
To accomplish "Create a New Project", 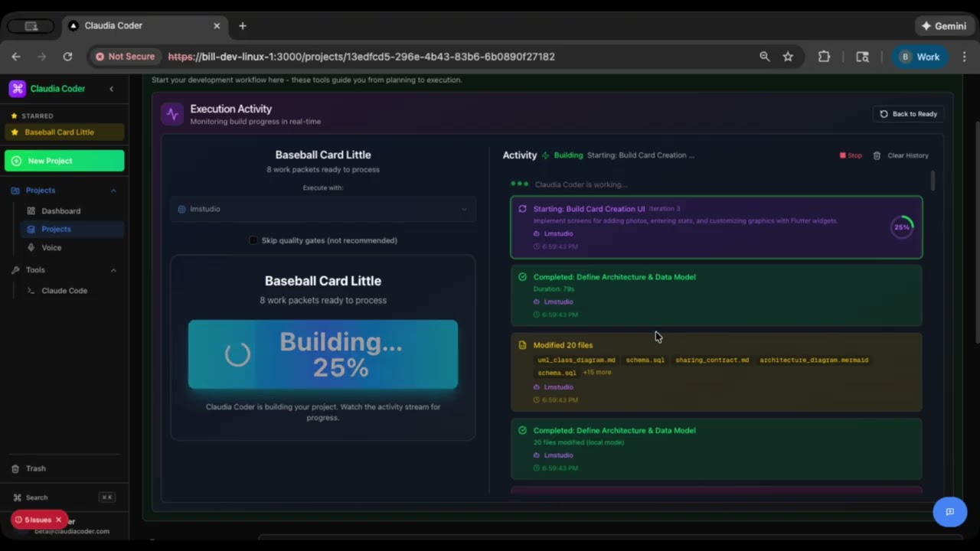I will click(64, 161).
